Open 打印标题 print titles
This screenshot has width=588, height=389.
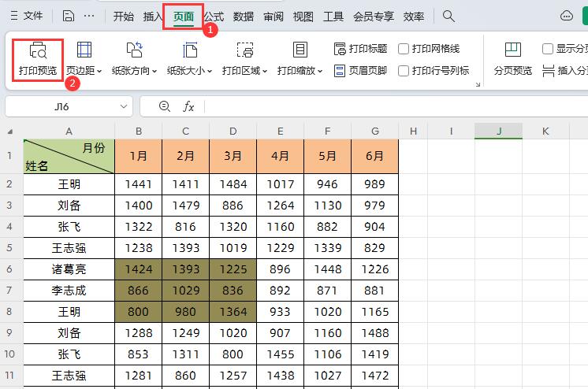(360, 49)
